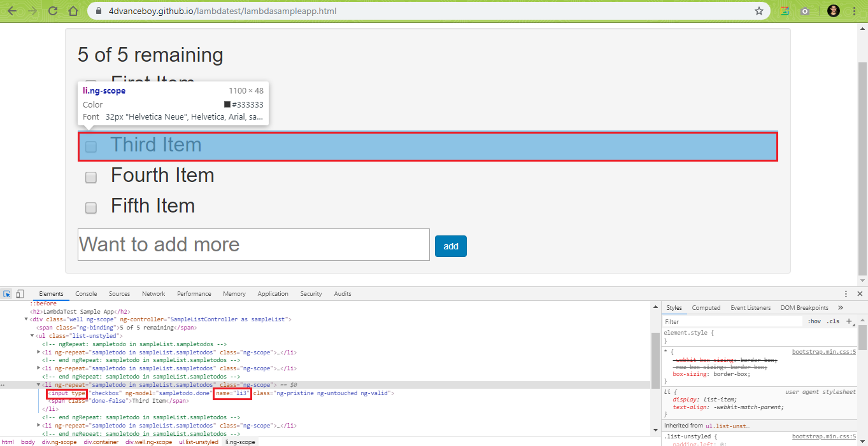Open the Sources tab
868x446 pixels.
[x=119, y=294]
